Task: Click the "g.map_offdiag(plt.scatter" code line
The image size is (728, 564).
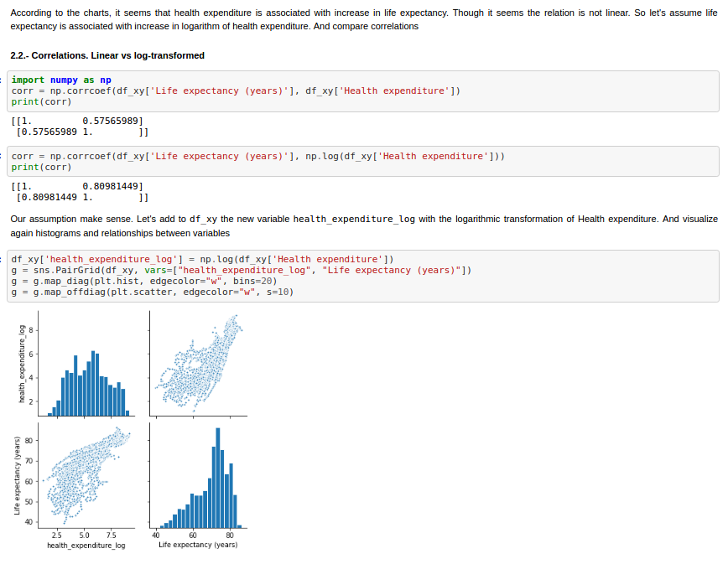Action: pyautogui.click(x=153, y=292)
